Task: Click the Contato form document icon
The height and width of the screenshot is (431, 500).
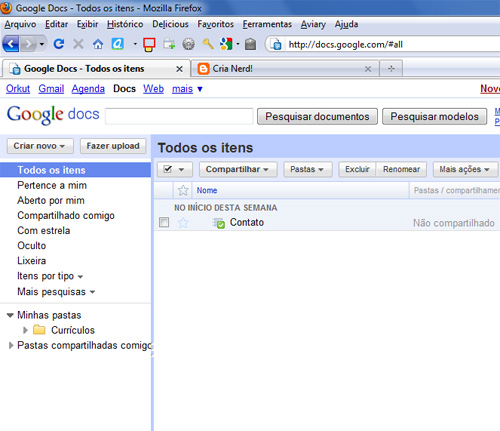Action: pyautogui.click(x=219, y=223)
